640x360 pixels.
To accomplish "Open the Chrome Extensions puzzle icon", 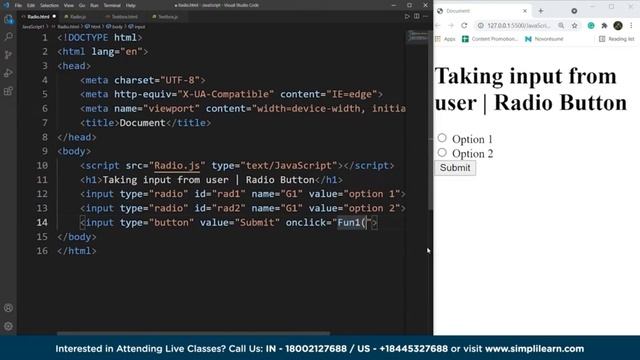I will [x=604, y=25].
